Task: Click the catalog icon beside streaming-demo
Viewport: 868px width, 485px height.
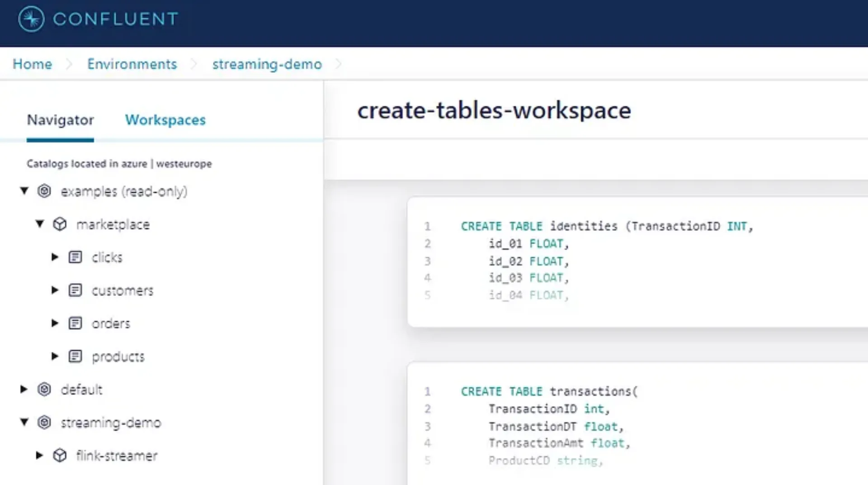Action: pyautogui.click(x=44, y=423)
